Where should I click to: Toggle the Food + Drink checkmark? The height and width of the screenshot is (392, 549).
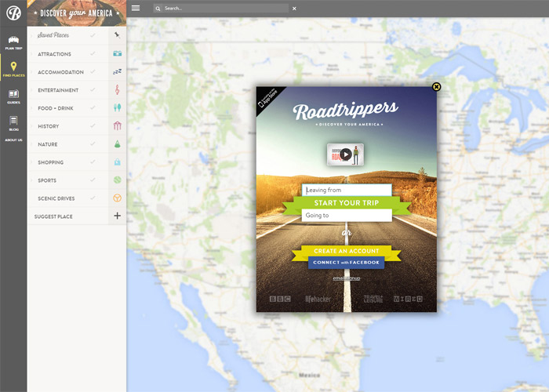click(93, 108)
